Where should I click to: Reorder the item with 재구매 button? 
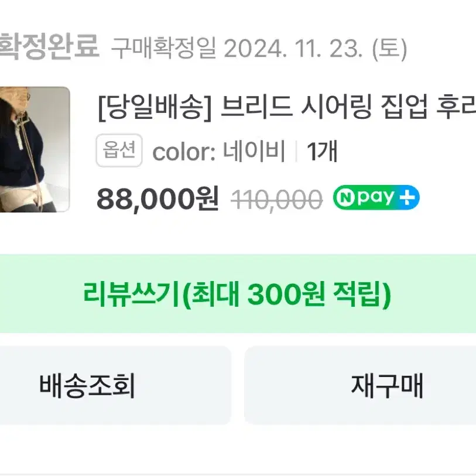click(360, 385)
